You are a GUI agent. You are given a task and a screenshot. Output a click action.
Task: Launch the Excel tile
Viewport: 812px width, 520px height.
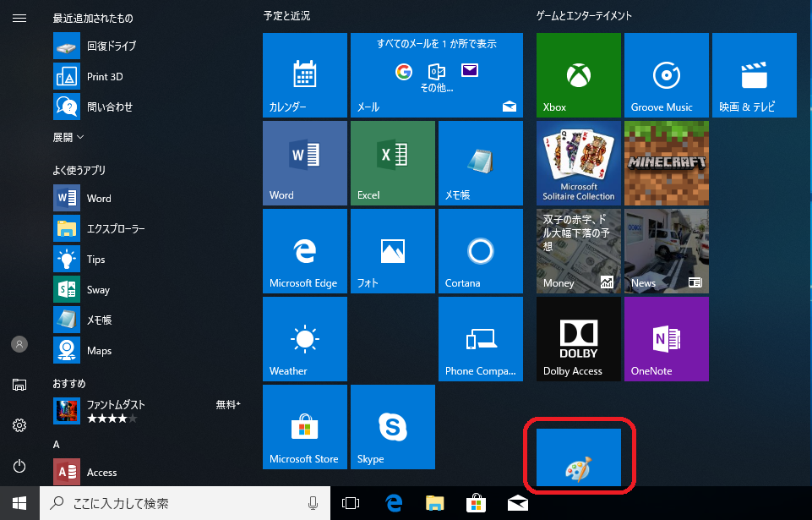click(393, 163)
